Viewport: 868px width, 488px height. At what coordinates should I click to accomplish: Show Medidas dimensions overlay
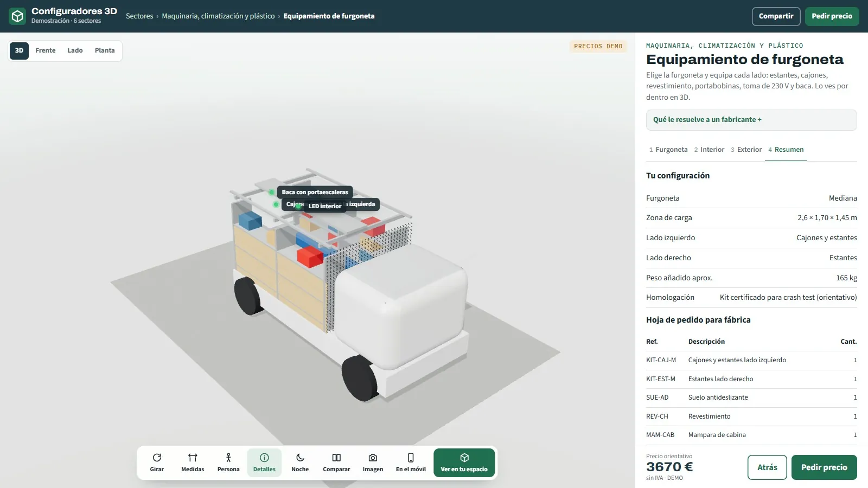(x=193, y=463)
